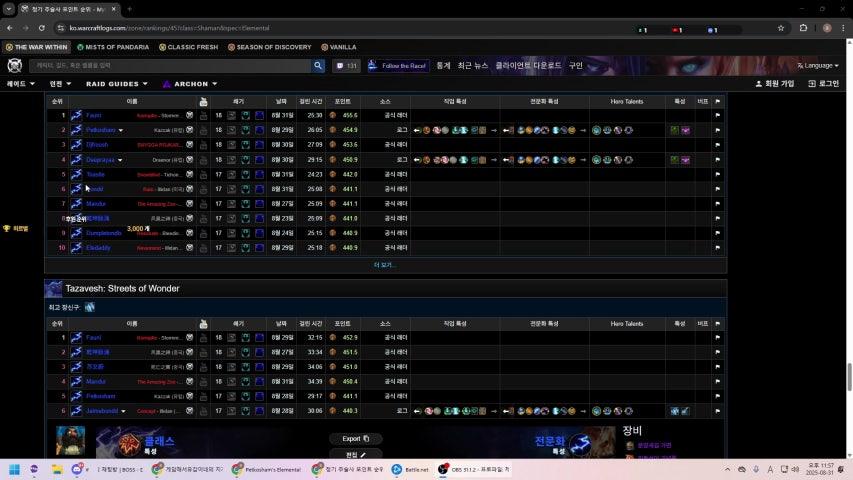Switch to Season of Discovery tab
This screenshot has height=480, width=853.
pyautogui.click(x=269, y=47)
